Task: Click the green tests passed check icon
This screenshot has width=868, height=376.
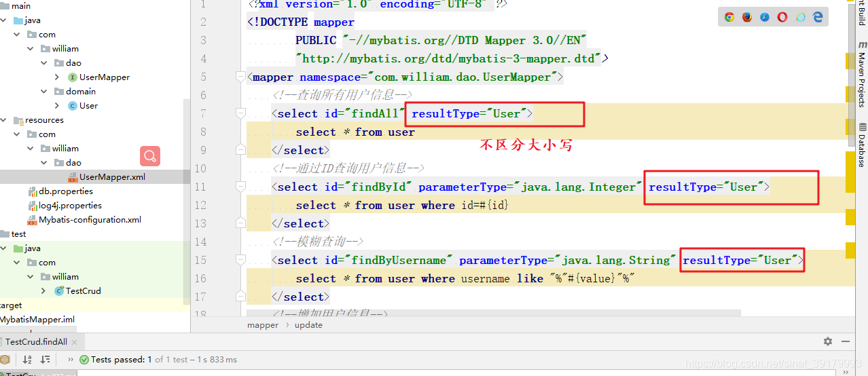Action: click(84, 360)
